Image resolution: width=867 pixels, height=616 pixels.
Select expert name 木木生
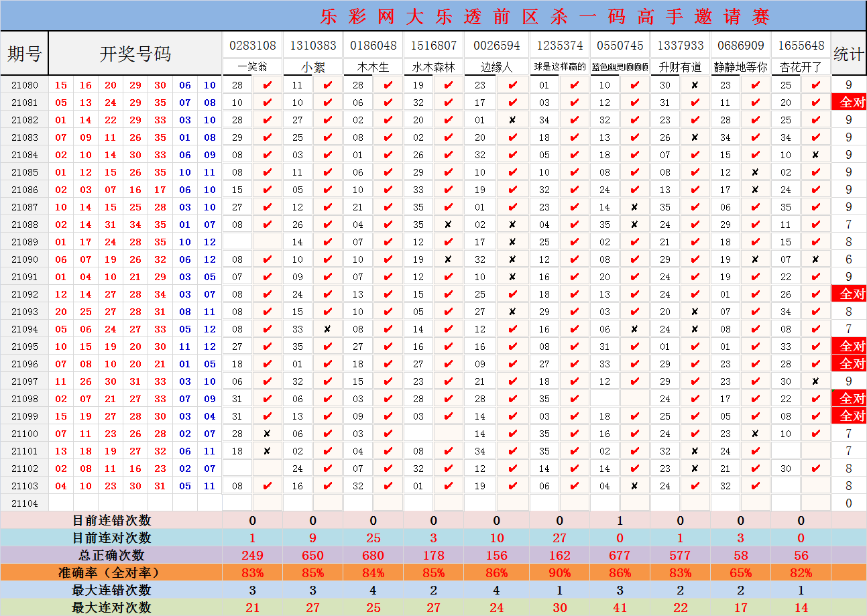373,67
